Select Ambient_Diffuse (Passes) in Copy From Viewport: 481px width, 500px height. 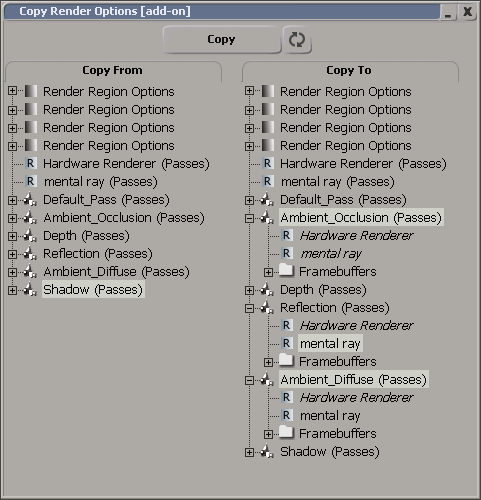coord(116,272)
